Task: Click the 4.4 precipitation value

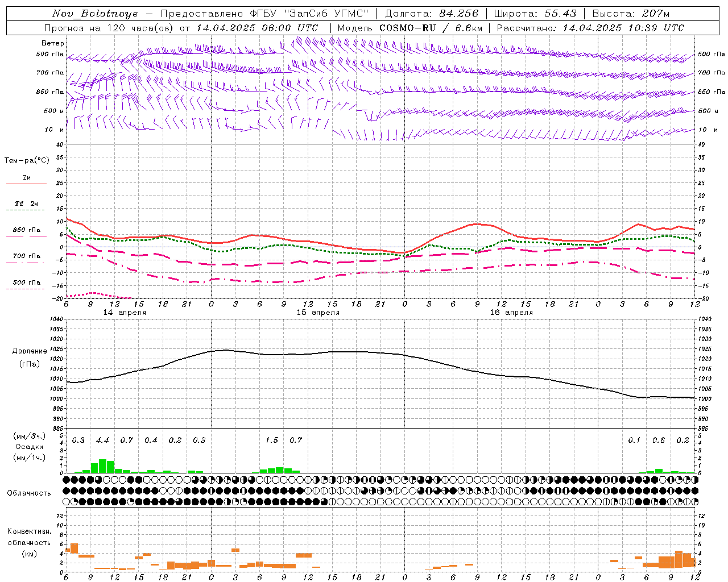Action: [x=102, y=440]
